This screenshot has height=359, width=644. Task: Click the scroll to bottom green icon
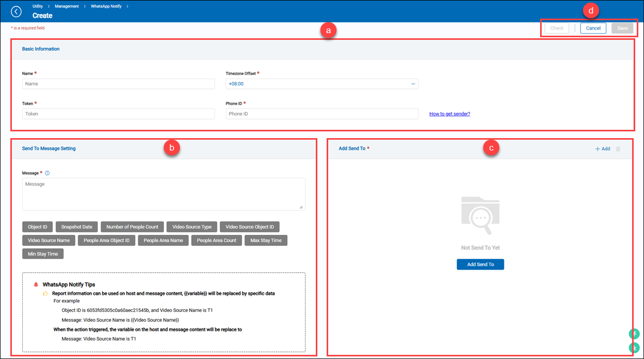click(634, 348)
